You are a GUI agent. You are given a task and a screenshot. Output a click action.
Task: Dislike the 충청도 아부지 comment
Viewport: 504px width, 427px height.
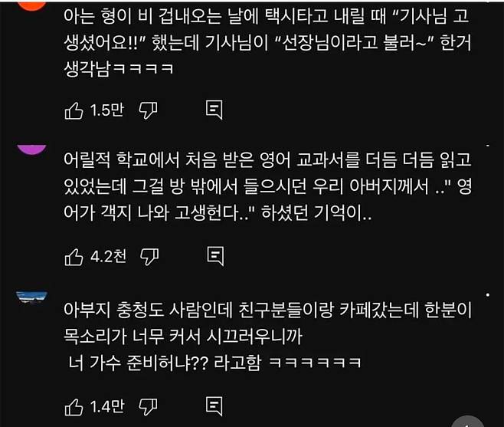point(148,407)
